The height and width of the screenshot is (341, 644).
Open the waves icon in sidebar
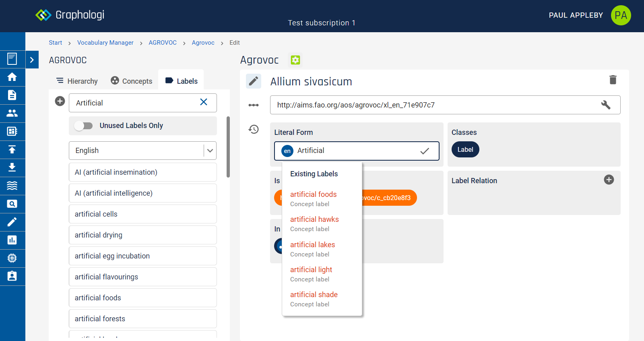12,186
